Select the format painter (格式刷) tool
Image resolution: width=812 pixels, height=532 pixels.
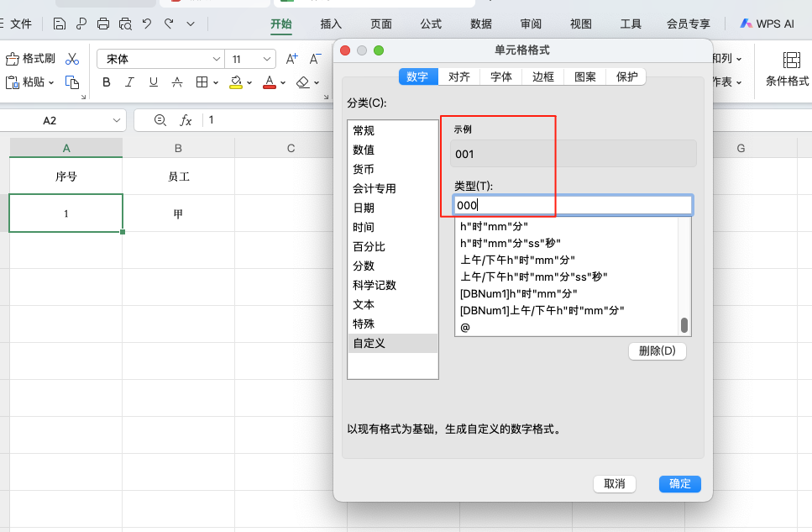[34, 57]
